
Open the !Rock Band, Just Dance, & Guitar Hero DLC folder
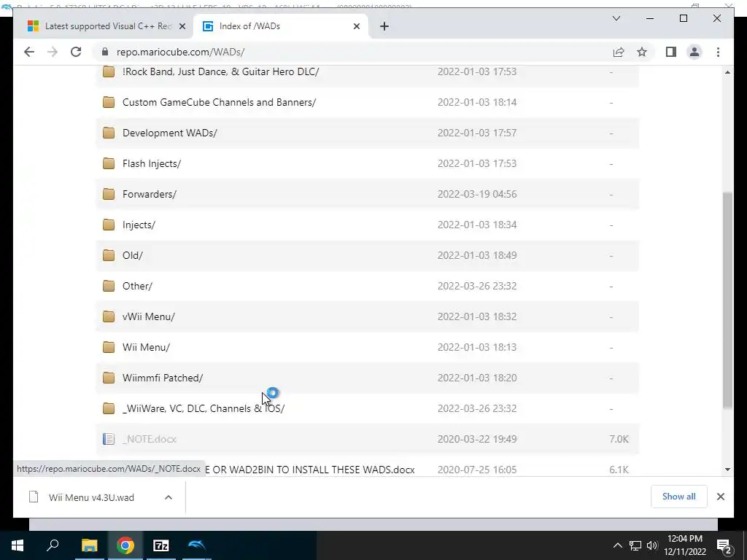220,71
